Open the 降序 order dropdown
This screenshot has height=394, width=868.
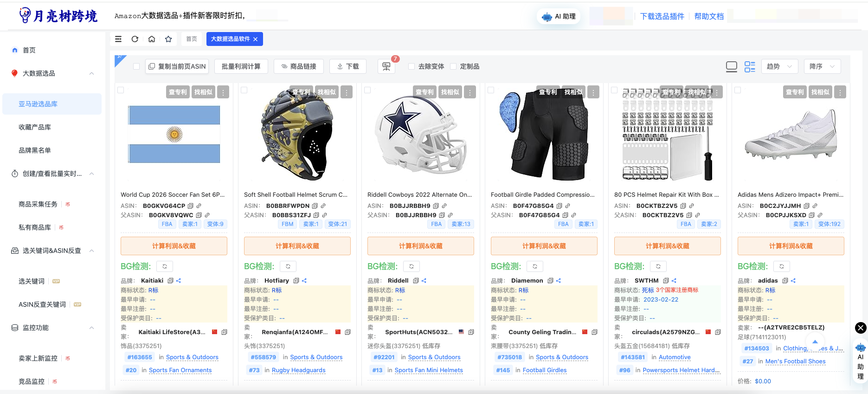[x=822, y=66]
